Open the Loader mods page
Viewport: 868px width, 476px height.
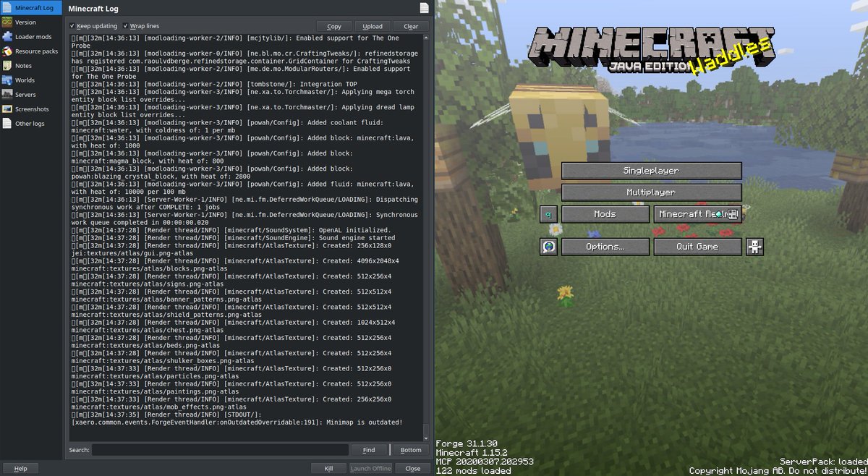(x=31, y=37)
